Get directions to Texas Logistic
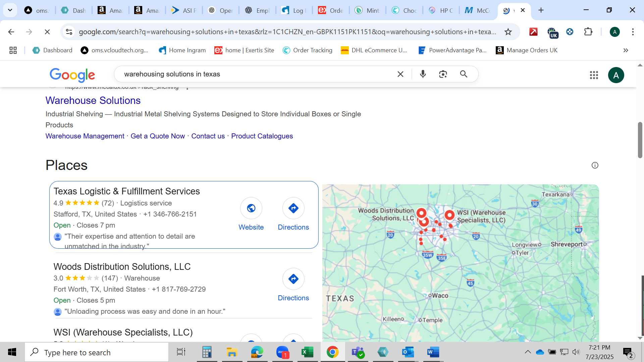Image resolution: width=644 pixels, height=362 pixels. (293, 215)
